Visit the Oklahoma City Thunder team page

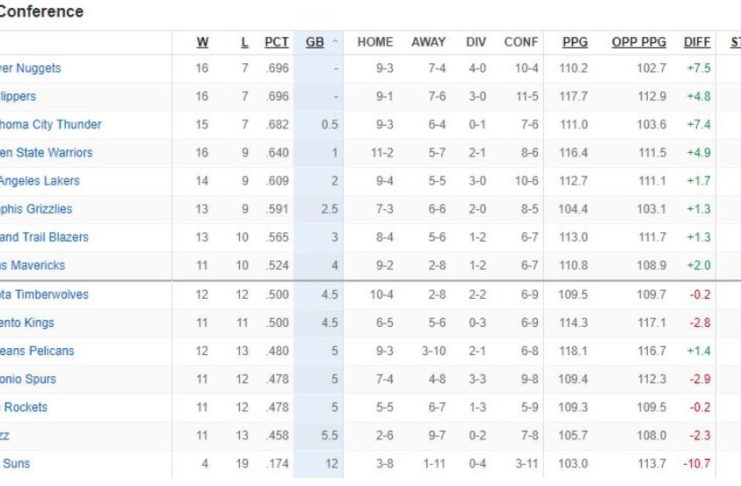pyautogui.click(x=50, y=125)
